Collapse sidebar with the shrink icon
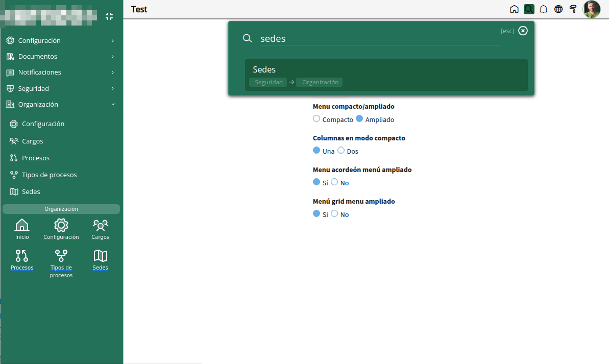609x364 pixels. click(109, 16)
